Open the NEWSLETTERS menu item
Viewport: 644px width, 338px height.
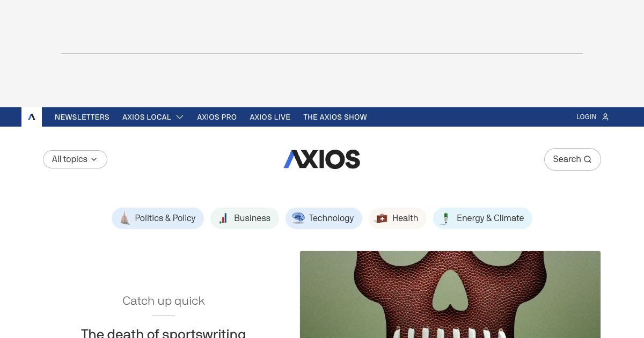[x=82, y=117]
